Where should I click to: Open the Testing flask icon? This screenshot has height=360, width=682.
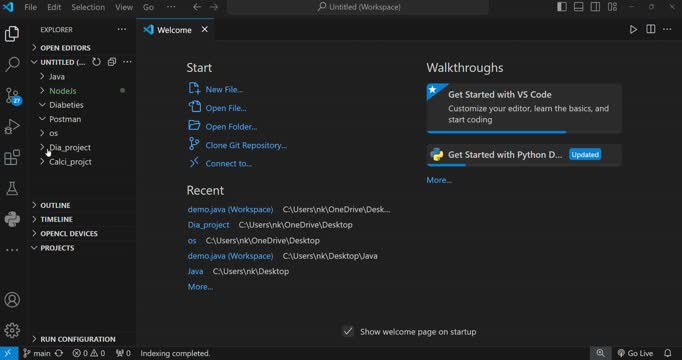click(x=12, y=188)
